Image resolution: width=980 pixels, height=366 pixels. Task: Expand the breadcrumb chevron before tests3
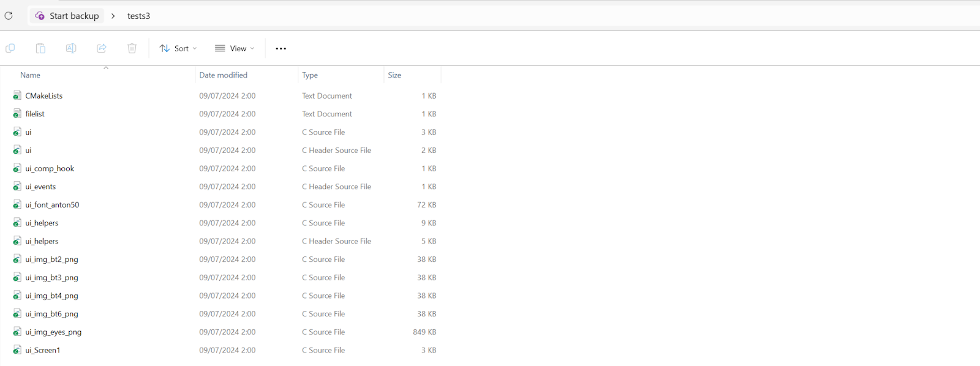[113, 16]
